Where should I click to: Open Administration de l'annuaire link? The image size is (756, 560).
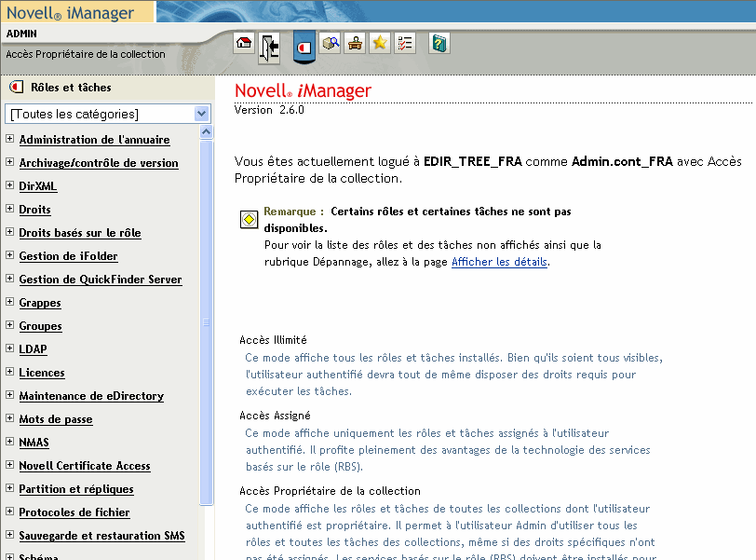point(95,140)
